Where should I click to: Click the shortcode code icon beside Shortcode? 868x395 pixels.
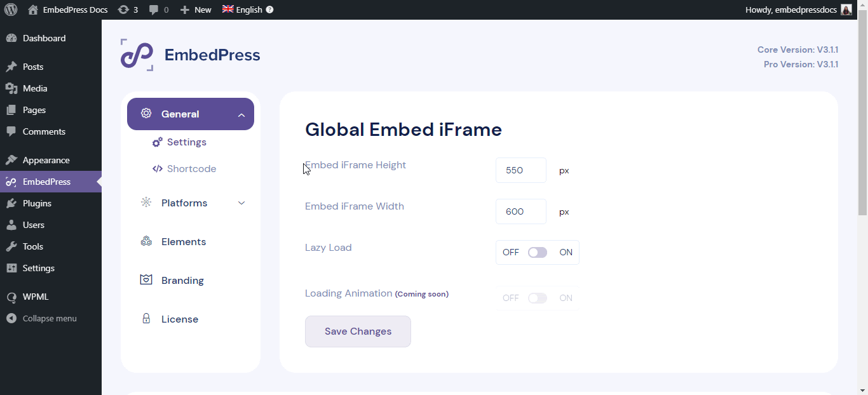[157, 168]
